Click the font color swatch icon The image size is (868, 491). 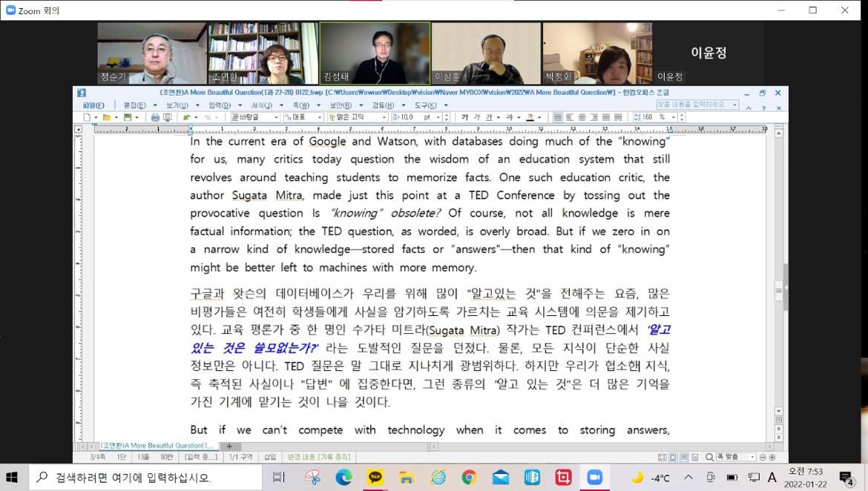[530, 117]
